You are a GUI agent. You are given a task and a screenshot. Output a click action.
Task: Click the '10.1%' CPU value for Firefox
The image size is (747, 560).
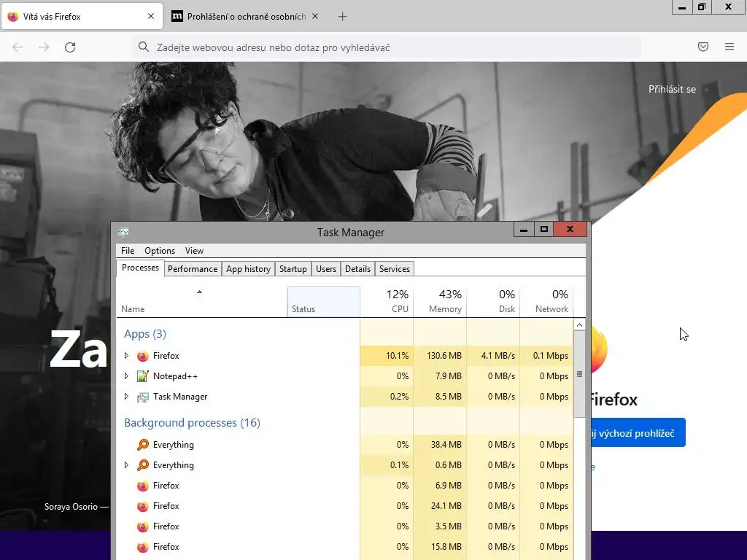(397, 356)
